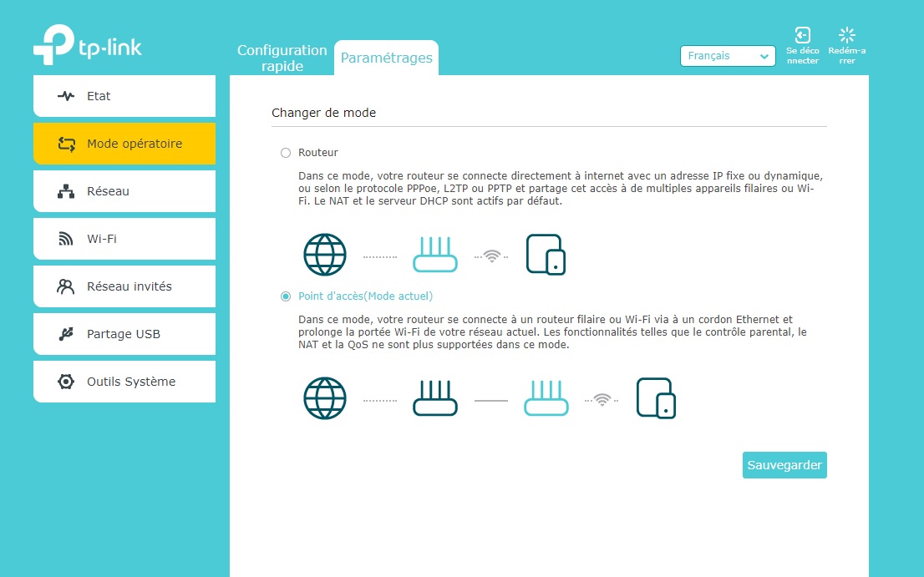This screenshot has height=577, width=924.
Task: Click the TP-Link logo
Action: click(x=88, y=45)
